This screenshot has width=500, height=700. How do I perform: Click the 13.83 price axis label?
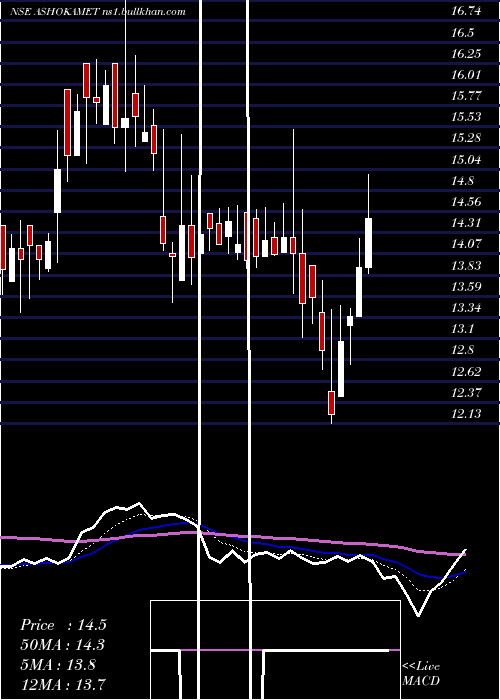coord(466,266)
